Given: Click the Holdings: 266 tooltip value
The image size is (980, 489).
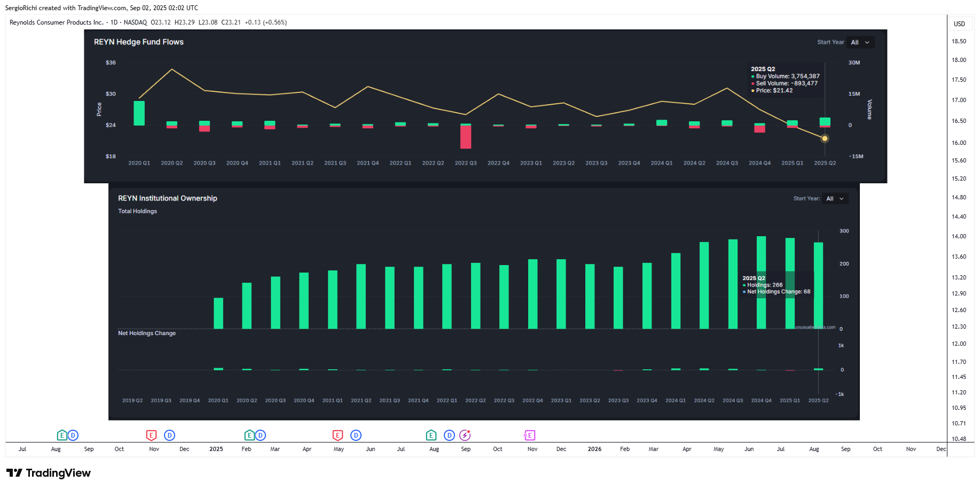Looking at the screenshot, I should click(x=763, y=285).
